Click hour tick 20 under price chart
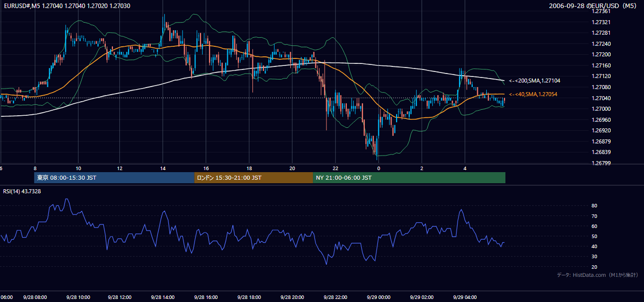 292,168
